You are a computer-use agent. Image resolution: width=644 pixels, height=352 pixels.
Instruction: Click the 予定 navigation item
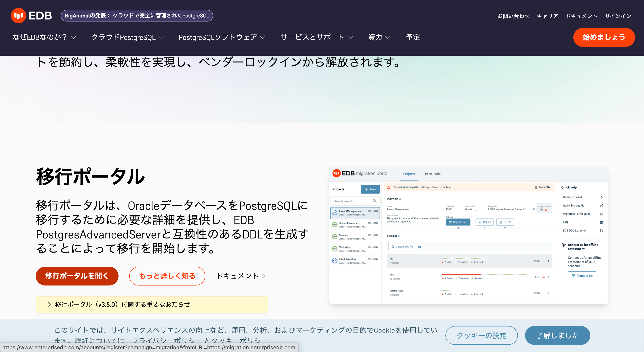point(413,37)
